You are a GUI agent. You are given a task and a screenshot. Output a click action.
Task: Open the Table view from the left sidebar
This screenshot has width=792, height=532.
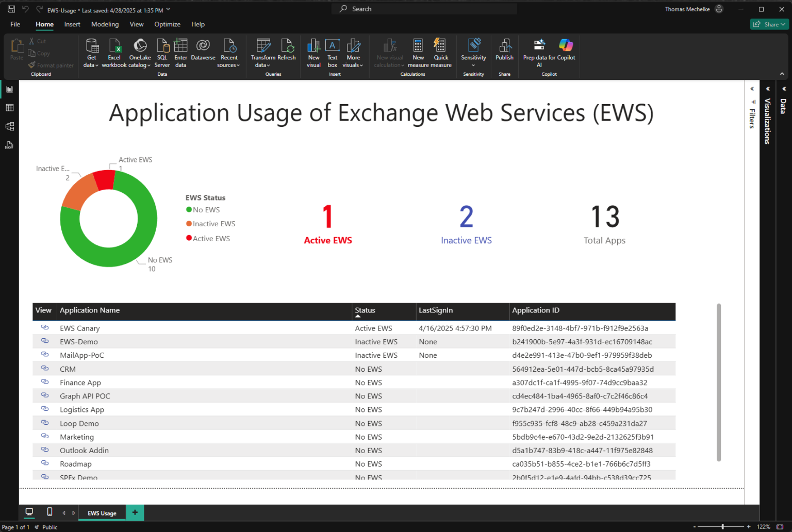pyautogui.click(x=9, y=107)
